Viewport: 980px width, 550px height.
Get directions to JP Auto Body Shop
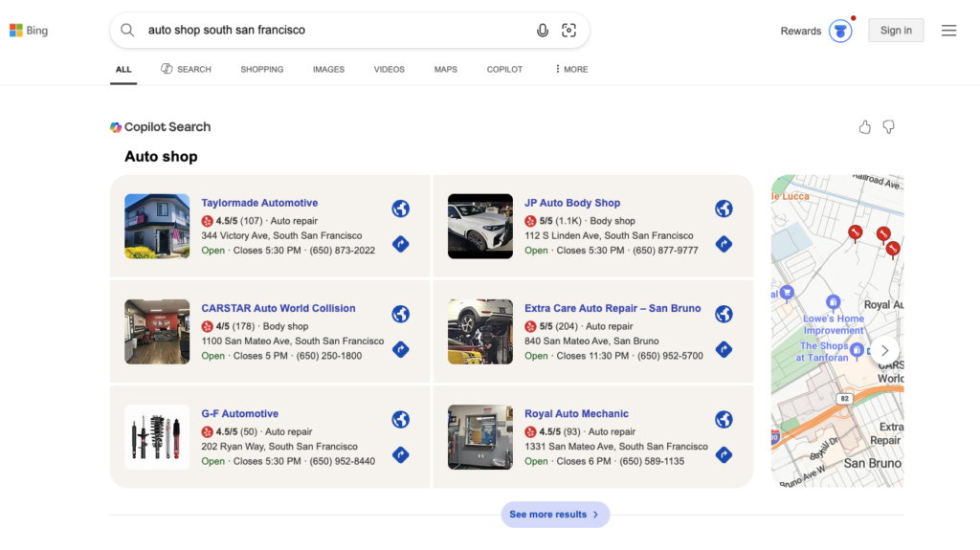tap(724, 244)
